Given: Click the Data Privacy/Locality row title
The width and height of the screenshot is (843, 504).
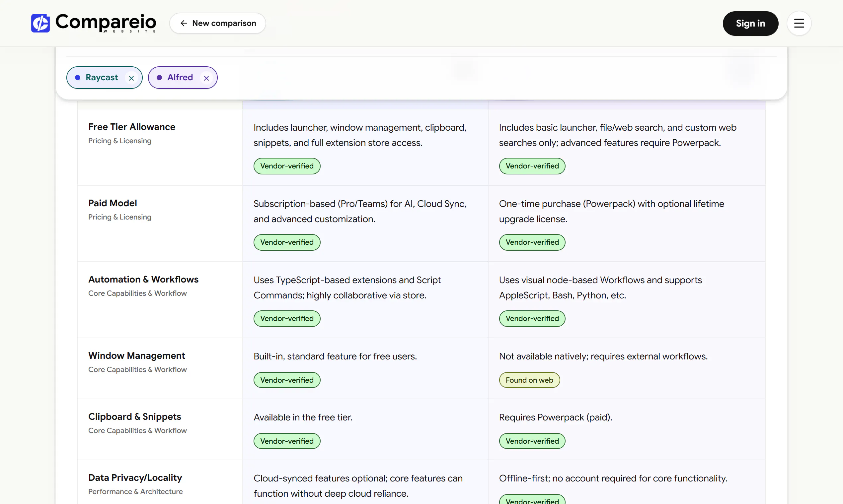Looking at the screenshot, I should 135,478.
